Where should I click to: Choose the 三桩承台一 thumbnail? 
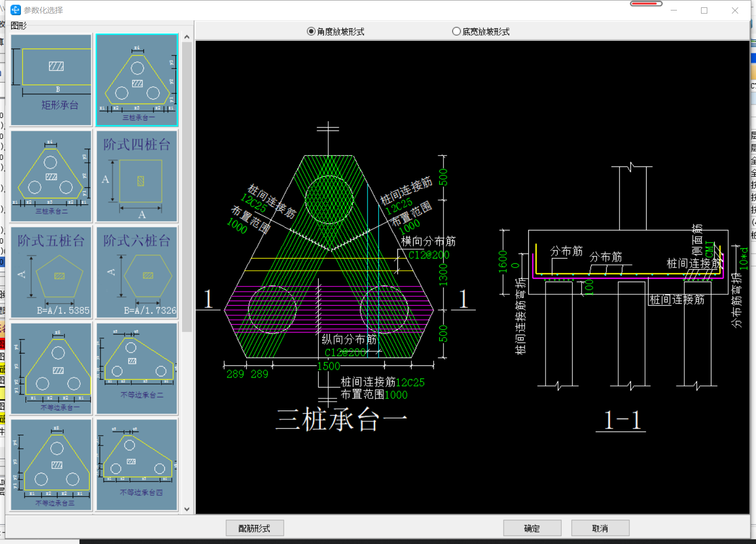click(x=137, y=80)
